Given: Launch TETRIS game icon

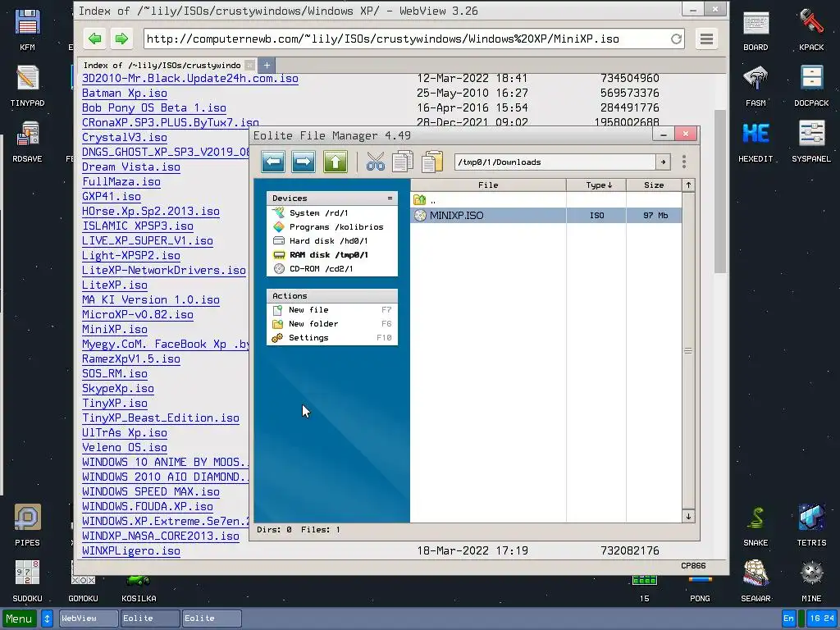Looking at the screenshot, I should point(811,525).
